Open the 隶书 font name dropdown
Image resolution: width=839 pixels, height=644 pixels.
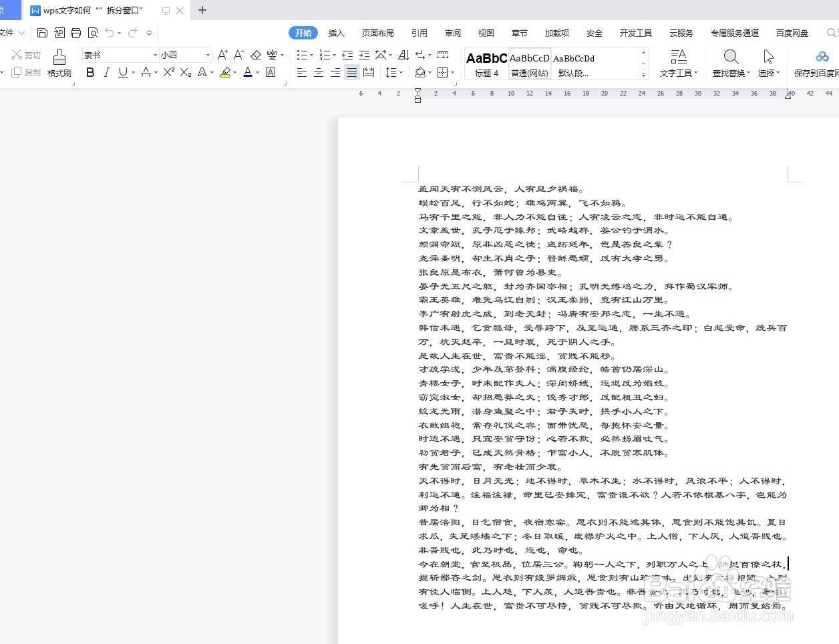click(x=154, y=54)
